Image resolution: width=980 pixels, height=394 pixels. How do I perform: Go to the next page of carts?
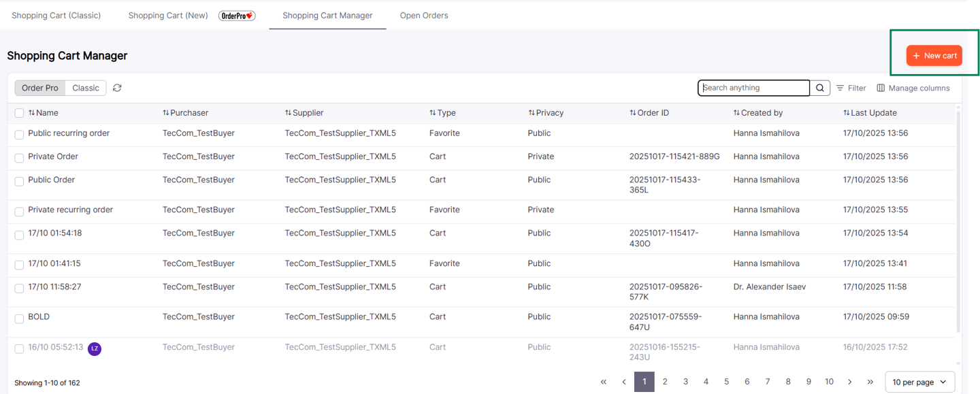[x=849, y=382]
